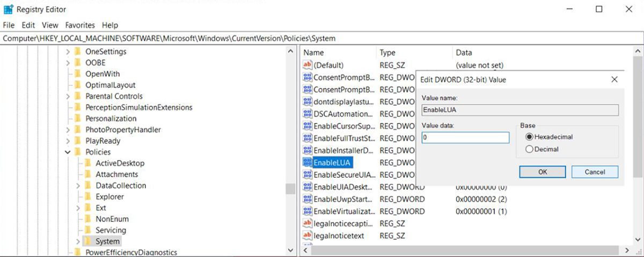
Task: Click the OptimalLayout folder icon
Action: click(77, 85)
